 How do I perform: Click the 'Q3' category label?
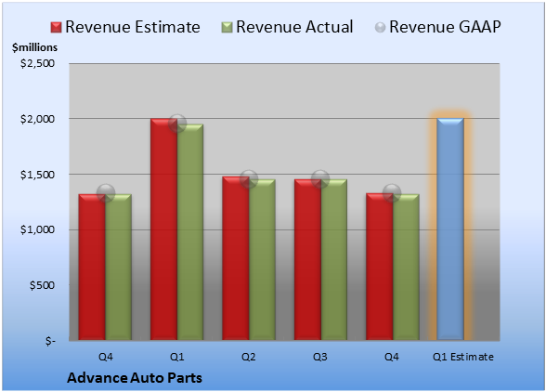click(320, 357)
